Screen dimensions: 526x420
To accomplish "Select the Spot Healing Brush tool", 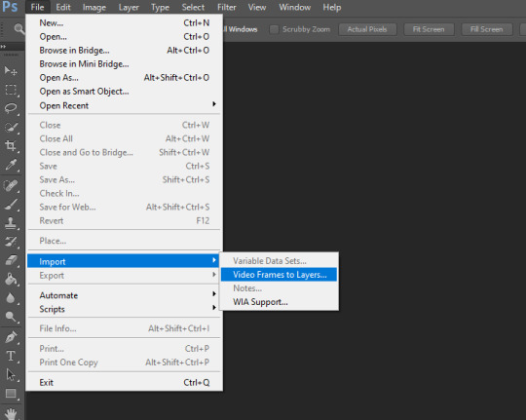I will tap(11, 185).
